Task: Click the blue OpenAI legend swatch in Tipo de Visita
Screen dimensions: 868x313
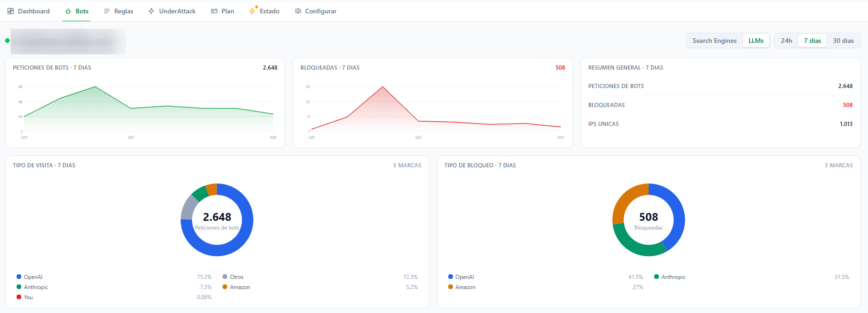Action: (x=19, y=277)
